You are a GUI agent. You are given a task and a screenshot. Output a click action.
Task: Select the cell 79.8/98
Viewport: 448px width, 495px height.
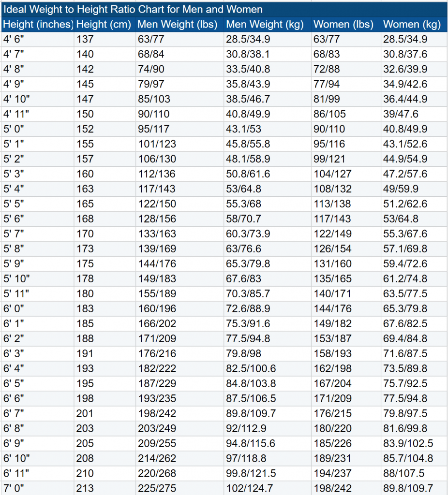pos(267,353)
